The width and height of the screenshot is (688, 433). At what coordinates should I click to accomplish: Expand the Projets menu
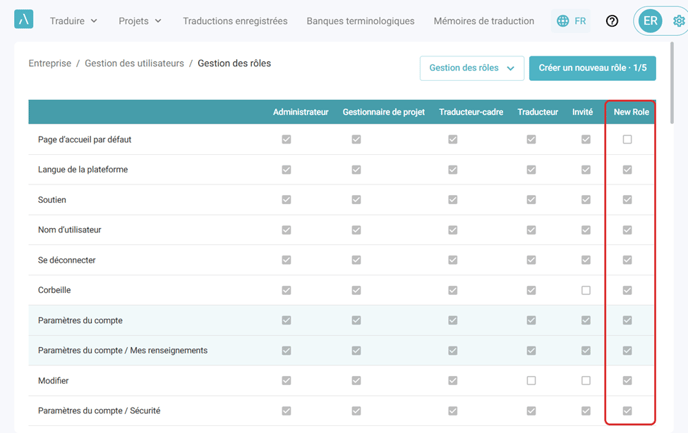pos(140,21)
